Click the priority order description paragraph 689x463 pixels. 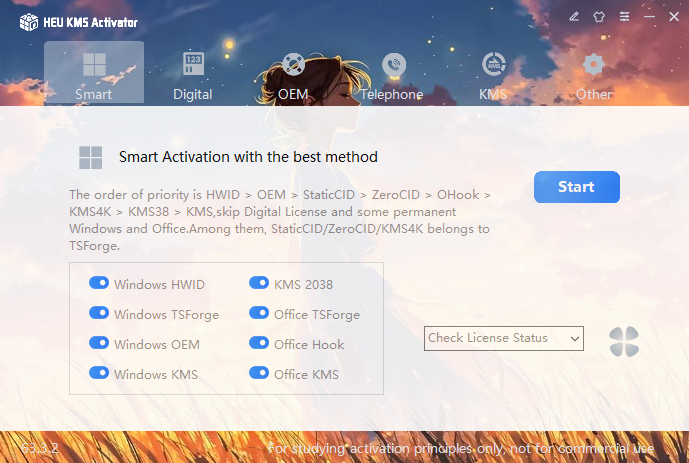click(279, 220)
